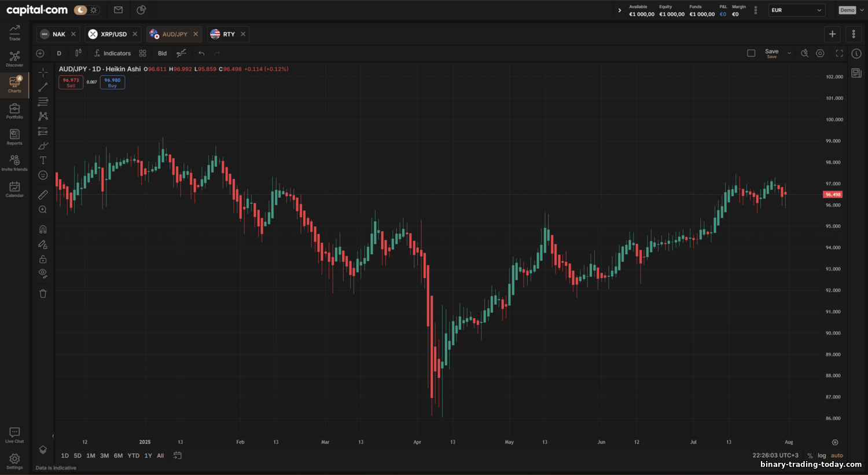Open the Portfolio sidebar section

(x=14, y=111)
